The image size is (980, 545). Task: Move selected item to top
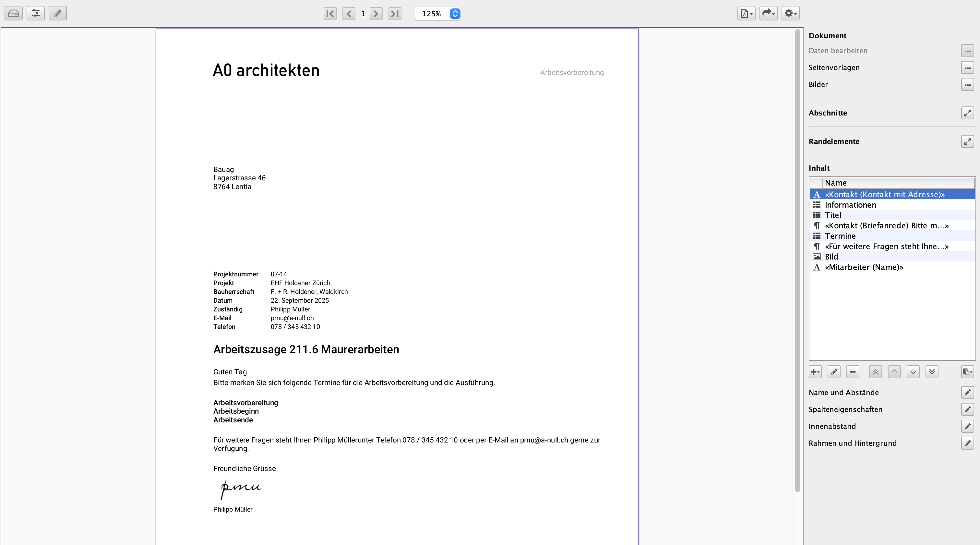875,372
